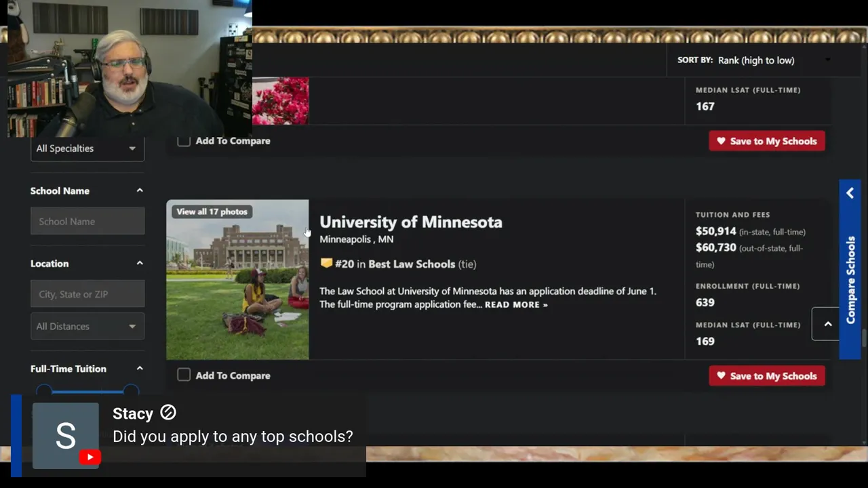Screen dimensions: 868x488
Task: Click the page vertical scrollbar thumb
Action: [864, 338]
